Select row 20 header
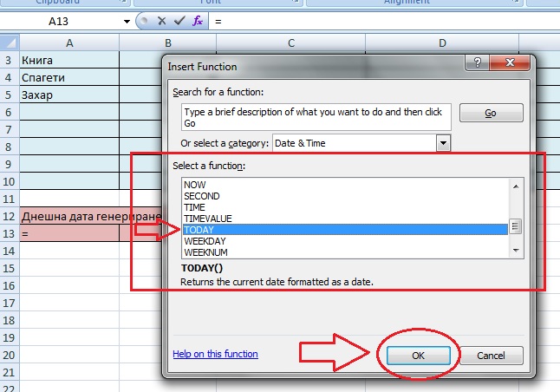This screenshot has height=392, width=560. [x=8, y=355]
